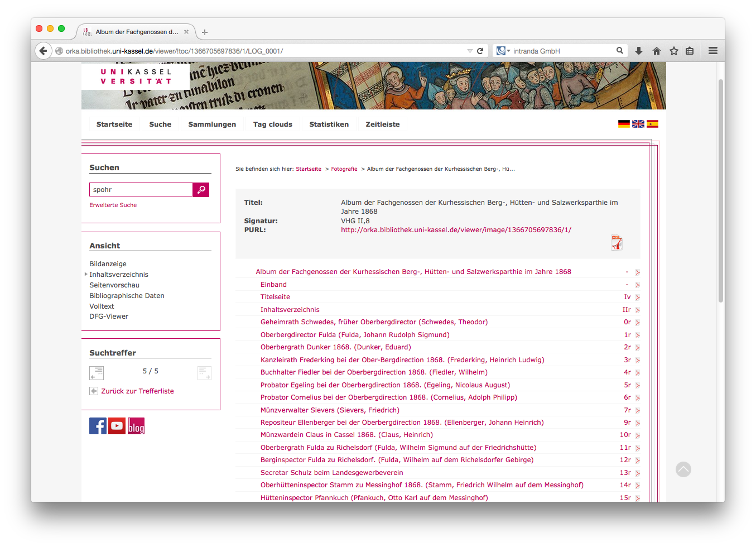The height and width of the screenshot is (547, 756).
Task: Click the arrow icon on the Inhaltsverzeichnis row
Action: (x=637, y=310)
